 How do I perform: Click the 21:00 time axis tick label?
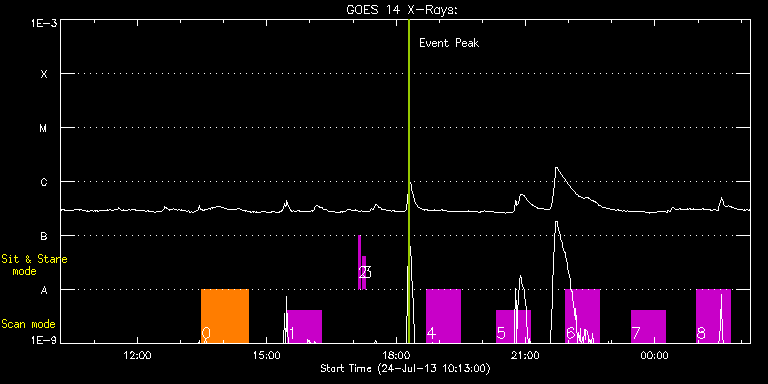point(525,354)
